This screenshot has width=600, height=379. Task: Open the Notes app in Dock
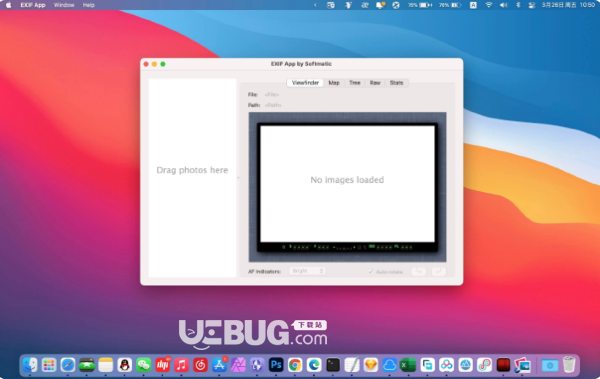point(106,365)
